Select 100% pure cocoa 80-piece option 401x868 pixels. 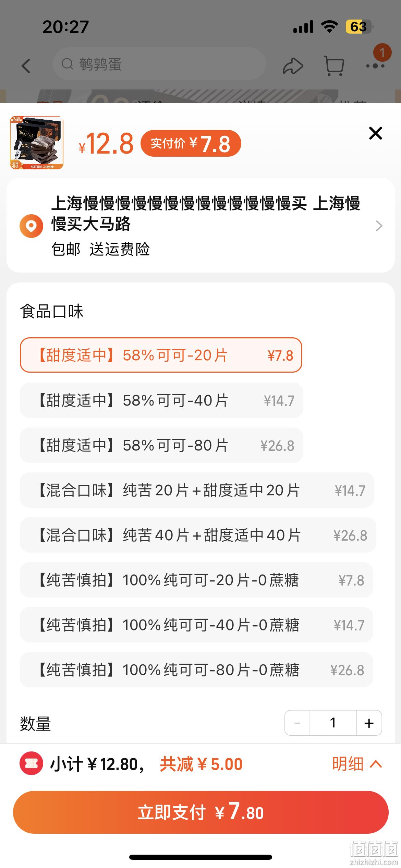pos(196,670)
